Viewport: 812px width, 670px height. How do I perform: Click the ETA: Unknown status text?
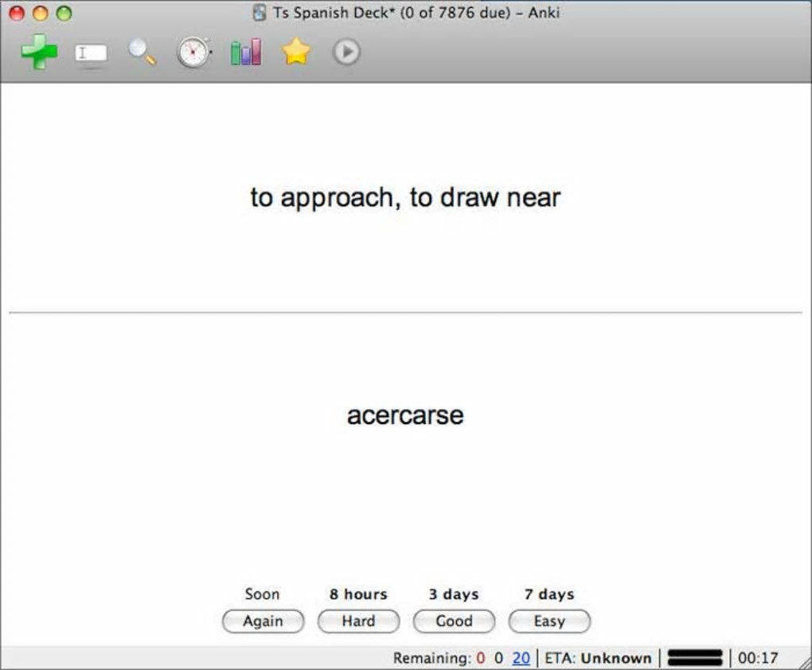coord(598,658)
